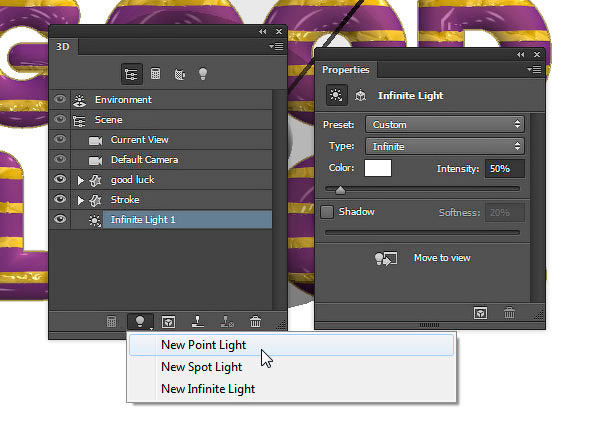Filter 3D panel by materials
The image size is (600, 425).
[179, 74]
